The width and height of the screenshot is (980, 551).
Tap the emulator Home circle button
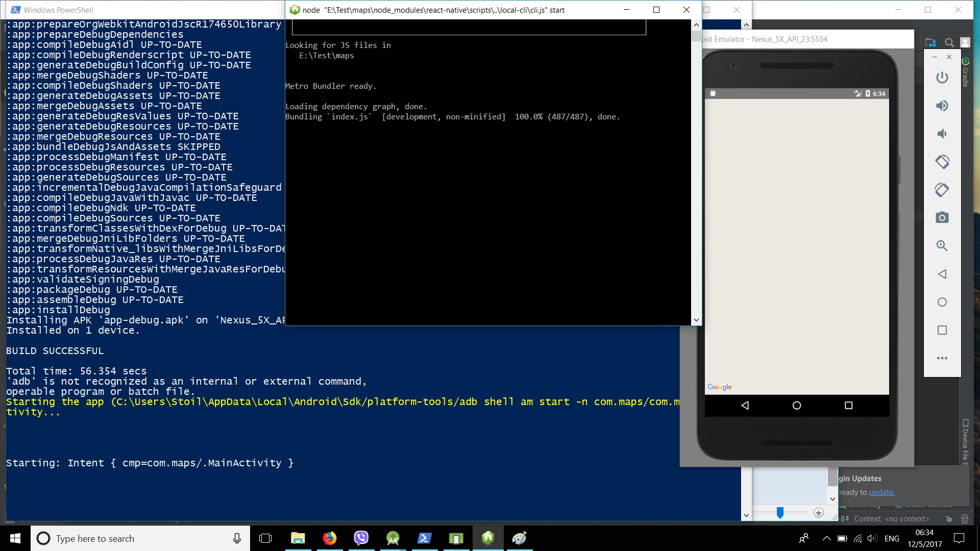point(797,405)
